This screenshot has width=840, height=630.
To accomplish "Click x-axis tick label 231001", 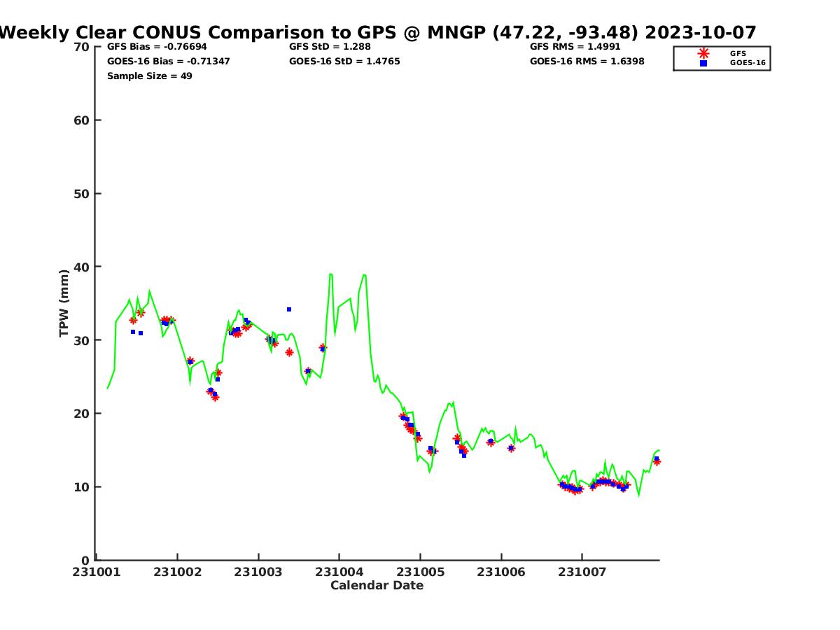I will coord(96,572).
